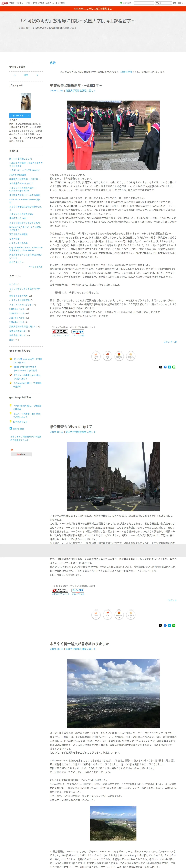Screen dimensions: 186x868
Task: Set the font size to 小
Action: pos(15,75)
